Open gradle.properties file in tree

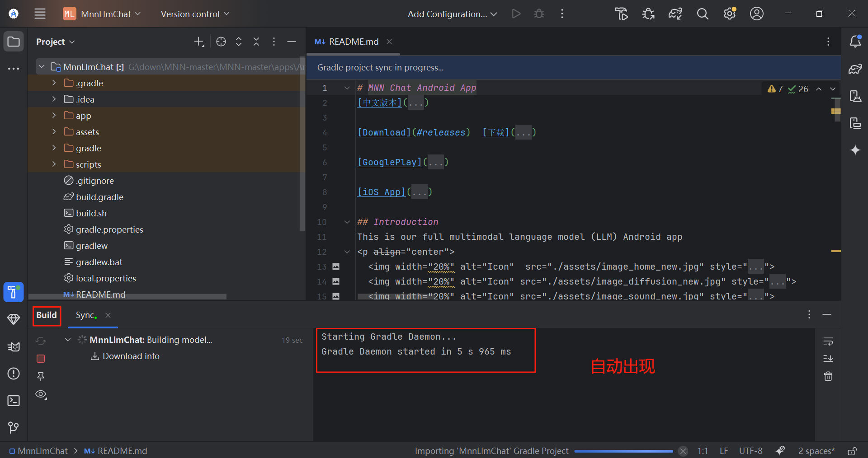pyautogui.click(x=109, y=229)
